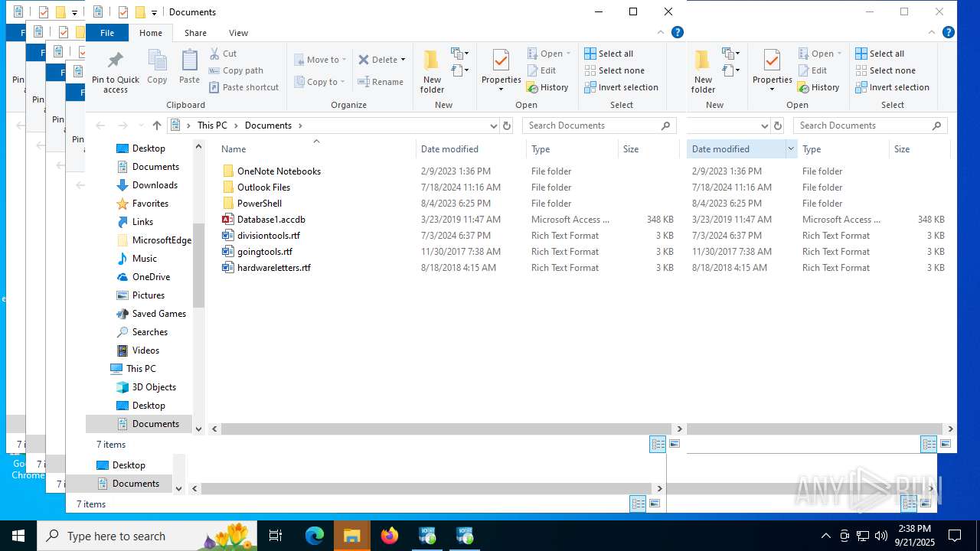Select the Outlook Files folder
Image resolution: width=980 pixels, height=551 pixels.
256,187
